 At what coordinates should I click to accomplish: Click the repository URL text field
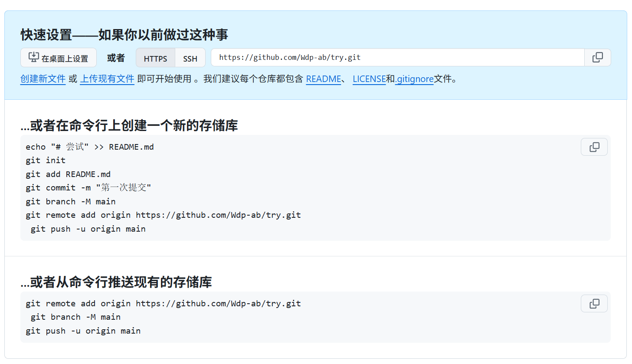pos(397,57)
